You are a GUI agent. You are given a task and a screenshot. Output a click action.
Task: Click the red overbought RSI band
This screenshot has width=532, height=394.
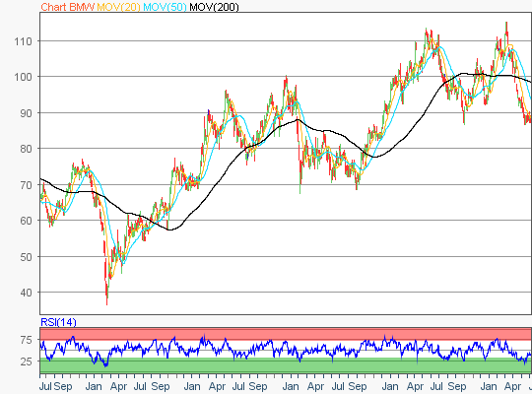click(x=286, y=334)
